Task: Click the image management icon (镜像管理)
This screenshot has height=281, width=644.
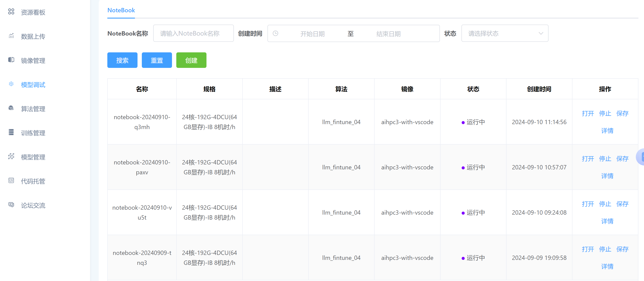Action: click(11, 60)
